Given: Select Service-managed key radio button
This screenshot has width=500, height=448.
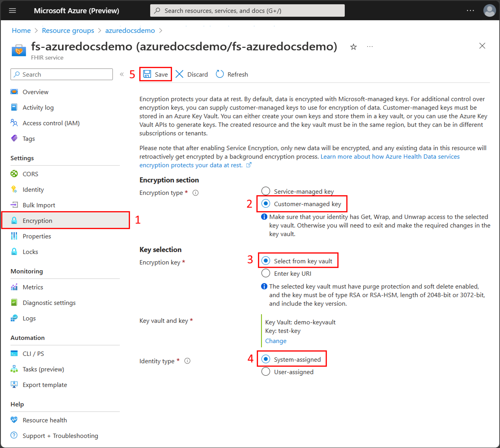Looking at the screenshot, I should [x=266, y=191].
